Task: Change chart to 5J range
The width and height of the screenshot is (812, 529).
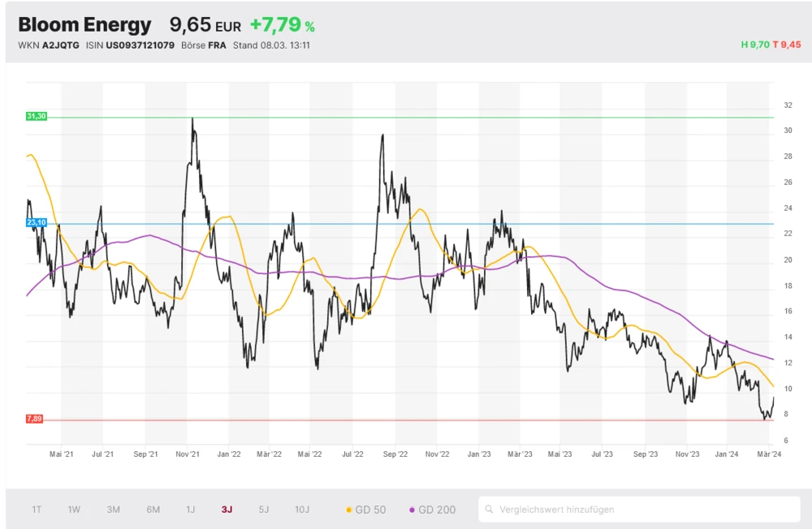Action: (x=264, y=510)
